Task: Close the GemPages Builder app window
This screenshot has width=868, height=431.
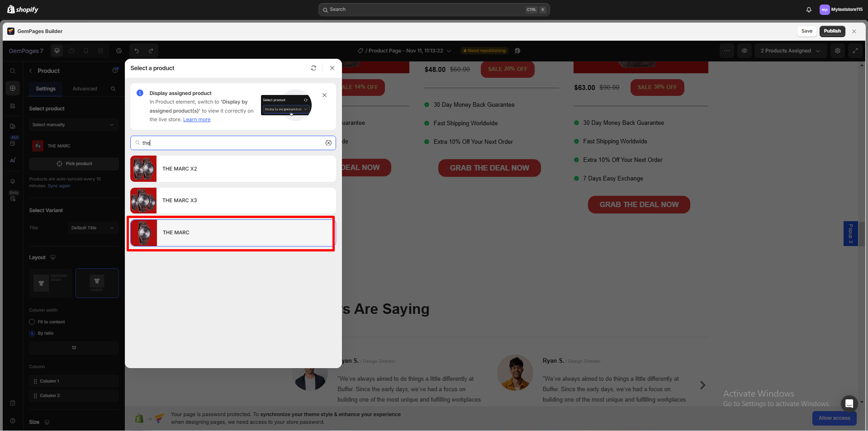Action: coord(854,31)
